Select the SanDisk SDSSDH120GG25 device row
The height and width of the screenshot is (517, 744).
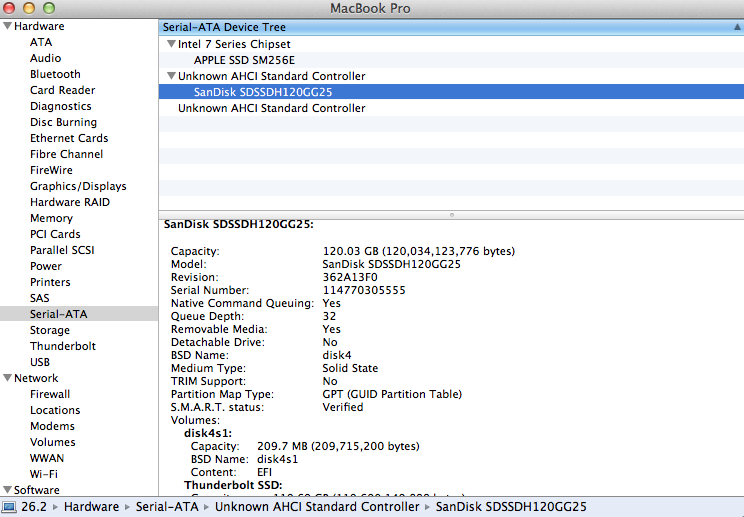451,92
